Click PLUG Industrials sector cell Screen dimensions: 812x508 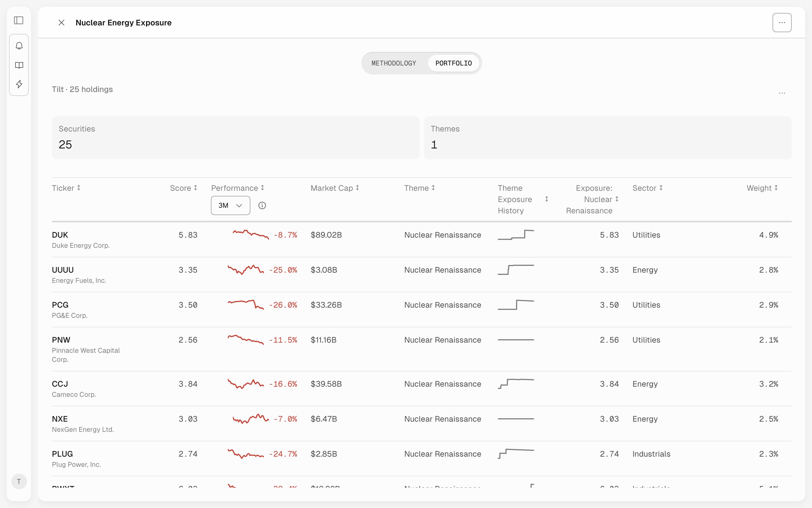tap(651, 454)
